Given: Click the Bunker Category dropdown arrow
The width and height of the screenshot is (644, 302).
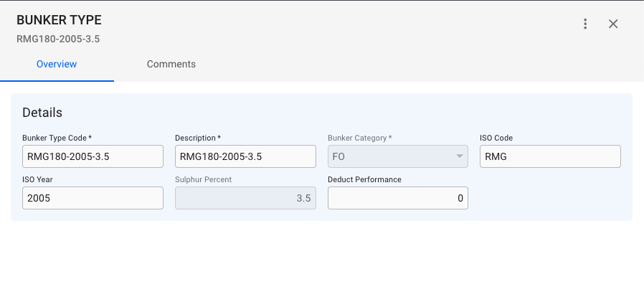Looking at the screenshot, I should 459,156.
